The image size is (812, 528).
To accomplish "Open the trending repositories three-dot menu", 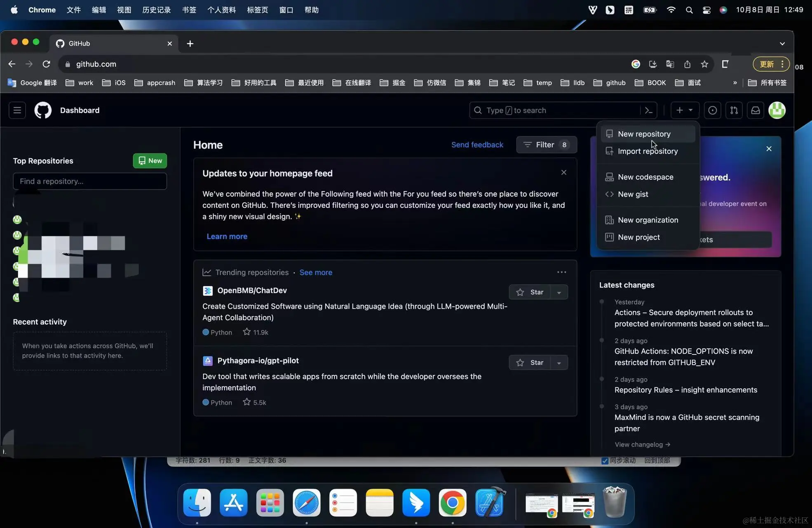I will 561,272.
